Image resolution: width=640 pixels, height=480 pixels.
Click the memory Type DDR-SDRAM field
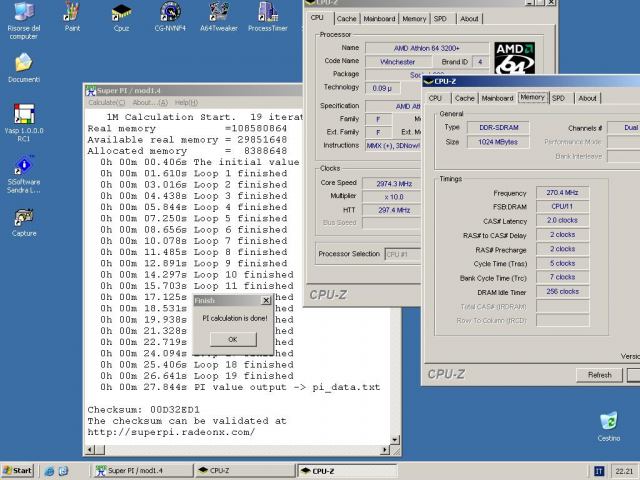498,127
